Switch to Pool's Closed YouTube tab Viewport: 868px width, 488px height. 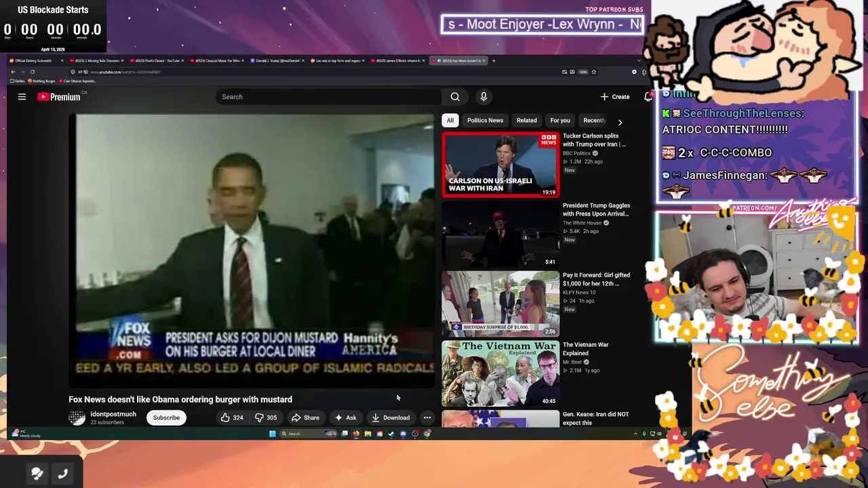(155, 60)
